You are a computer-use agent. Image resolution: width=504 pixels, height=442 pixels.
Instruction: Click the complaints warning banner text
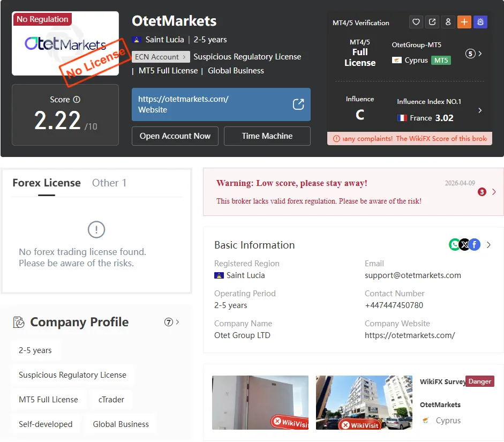[415, 139]
